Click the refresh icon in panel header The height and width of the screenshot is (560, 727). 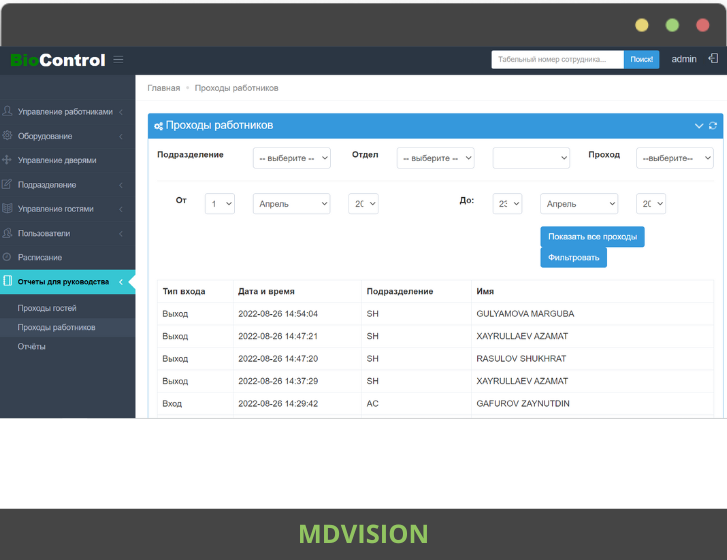click(x=713, y=126)
